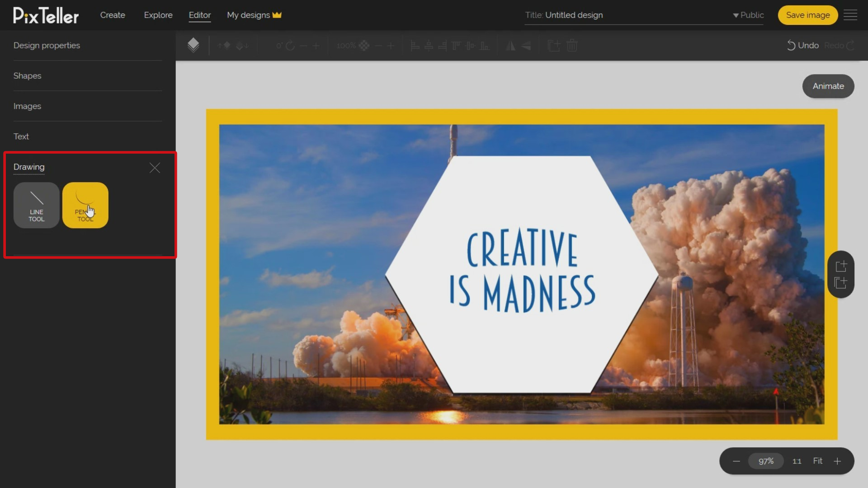This screenshot has height=488, width=868.
Task: Click the Animate button
Action: (828, 86)
